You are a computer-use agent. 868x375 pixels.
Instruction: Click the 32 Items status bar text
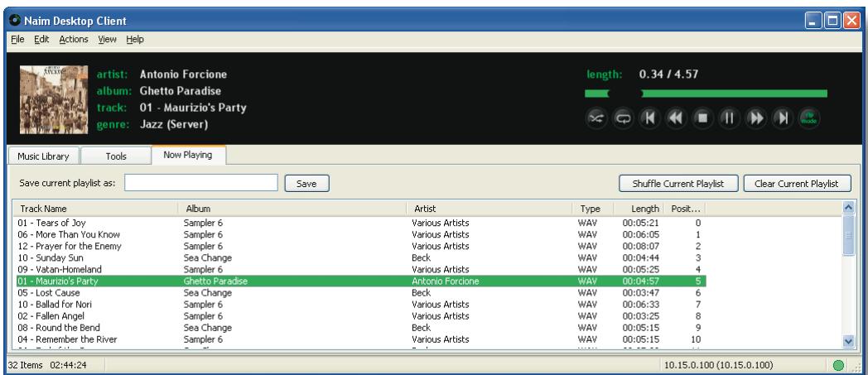24,365
